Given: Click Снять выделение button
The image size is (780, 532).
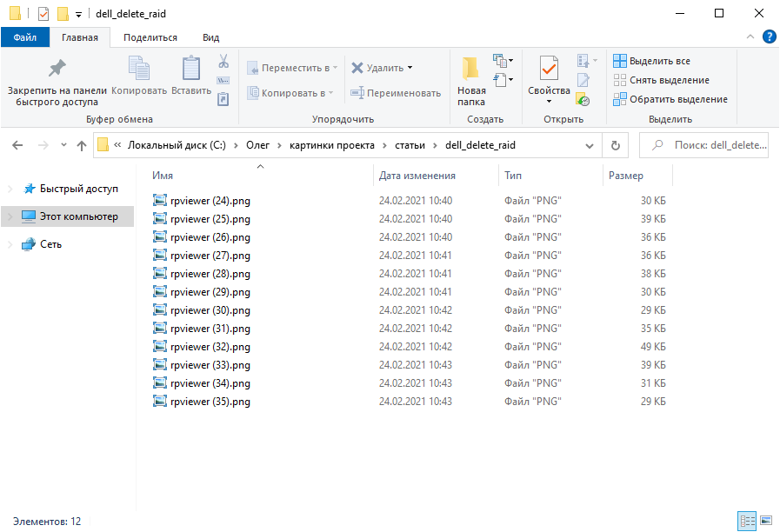Looking at the screenshot, I should (661, 80).
